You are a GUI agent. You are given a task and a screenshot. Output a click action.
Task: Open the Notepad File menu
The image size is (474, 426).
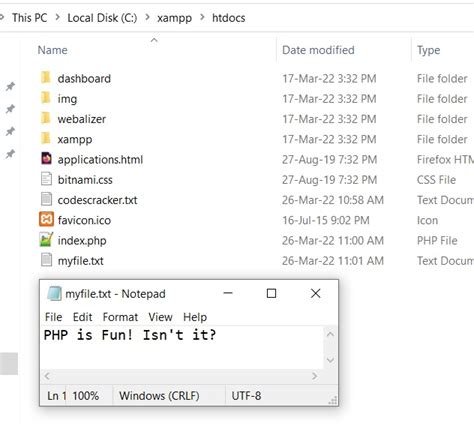tap(53, 317)
